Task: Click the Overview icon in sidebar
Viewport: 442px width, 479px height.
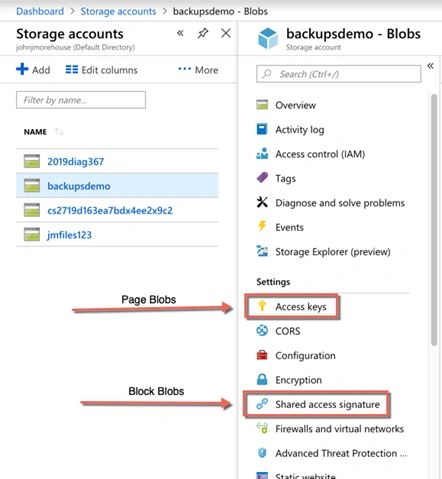Action: (x=262, y=105)
